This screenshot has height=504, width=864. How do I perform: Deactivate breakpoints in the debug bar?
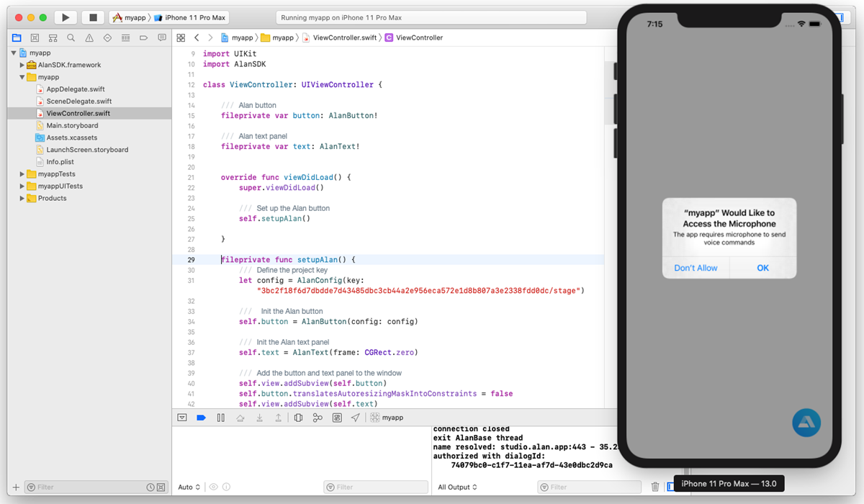coord(201,417)
